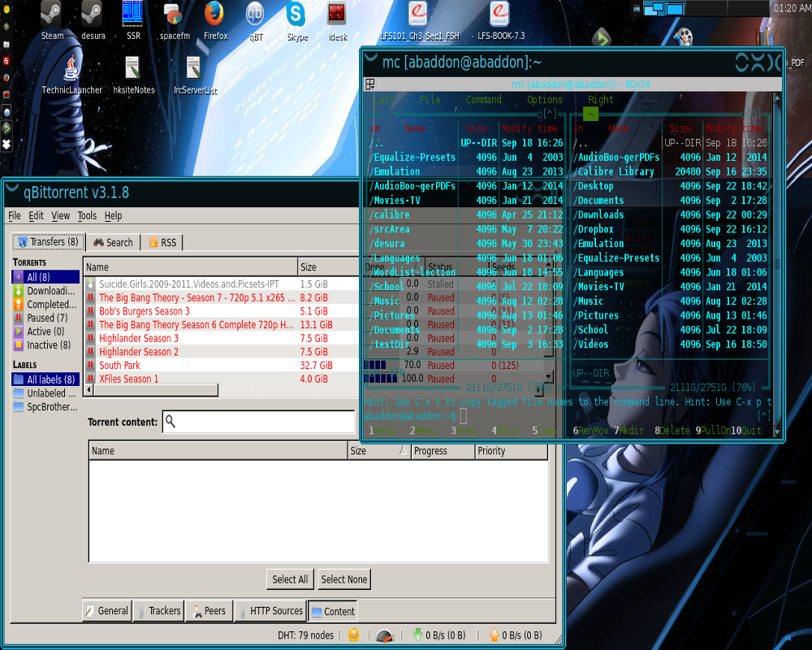This screenshot has height=650, width=812.
Task: Open the Right panel menu in mc
Action: [601, 99]
